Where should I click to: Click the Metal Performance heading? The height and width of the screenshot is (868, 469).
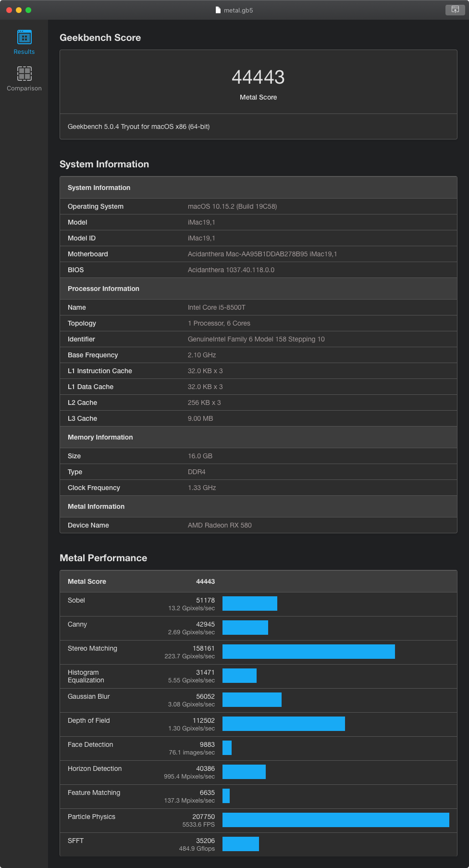[103, 558]
